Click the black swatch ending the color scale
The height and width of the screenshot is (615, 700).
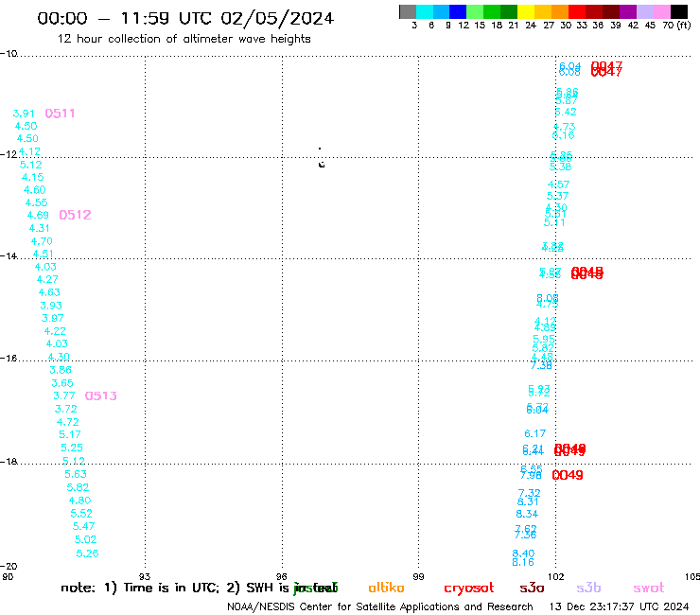tap(678, 11)
